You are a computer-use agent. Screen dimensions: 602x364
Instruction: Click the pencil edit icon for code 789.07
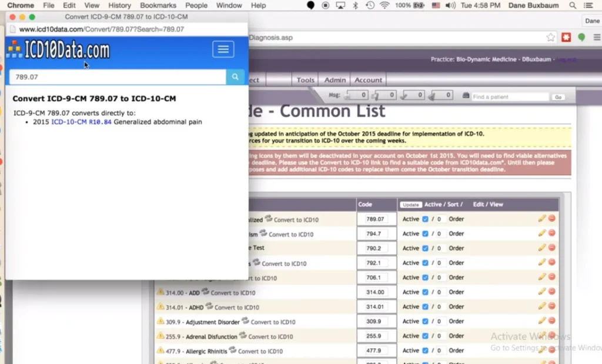(541, 218)
